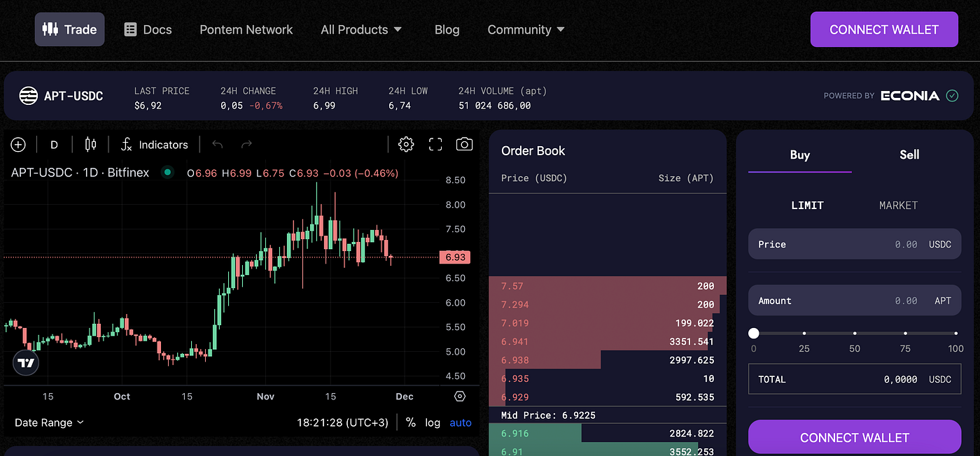The width and height of the screenshot is (980, 456).
Task: Open the Indicators menu
Action: (x=154, y=145)
